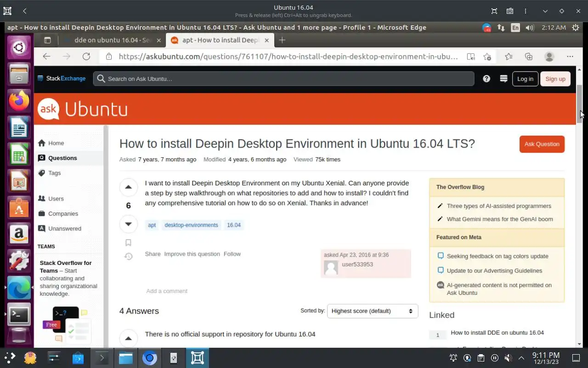This screenshot has width=588, height=368.
Task: Open 'Three types of AI-assisted programmers' post
Action: (499, 206)
